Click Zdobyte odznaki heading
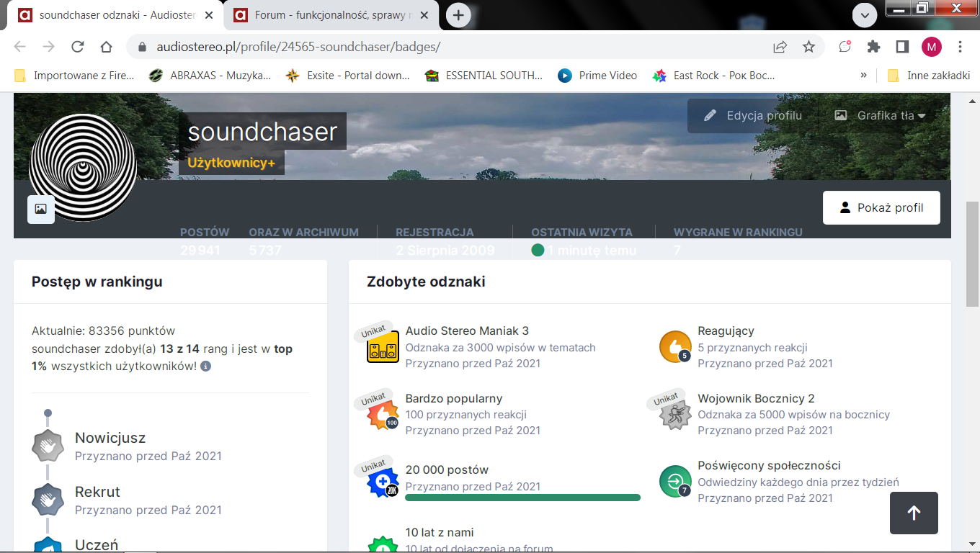Viewport: 980px width, 553px height. point(426,282)
